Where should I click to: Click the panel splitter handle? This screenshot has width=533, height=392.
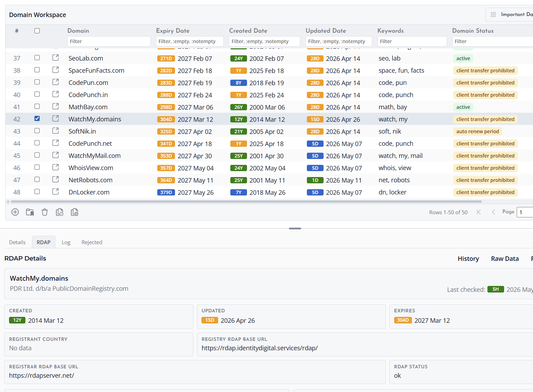click(x=295, y=229)
